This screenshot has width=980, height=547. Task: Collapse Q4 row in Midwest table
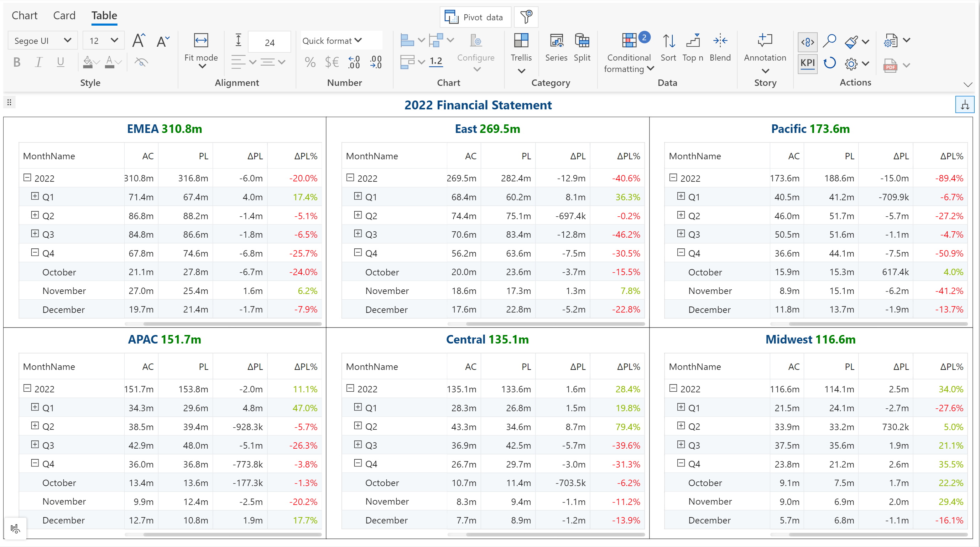(681, 463)
